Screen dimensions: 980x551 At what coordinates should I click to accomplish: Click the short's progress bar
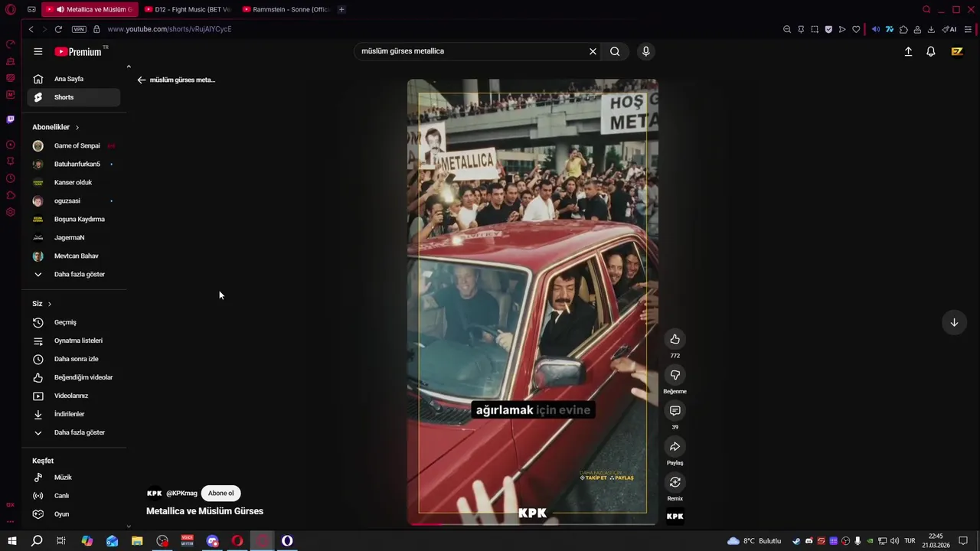532,524
